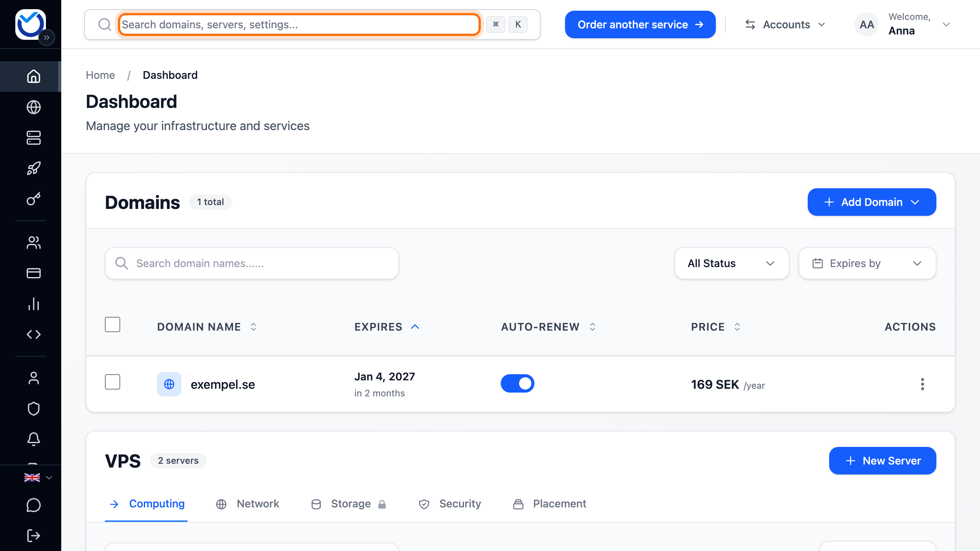
Task: Open the bar chart statistics sidebar icon
Action: click(x=34, y=304)
